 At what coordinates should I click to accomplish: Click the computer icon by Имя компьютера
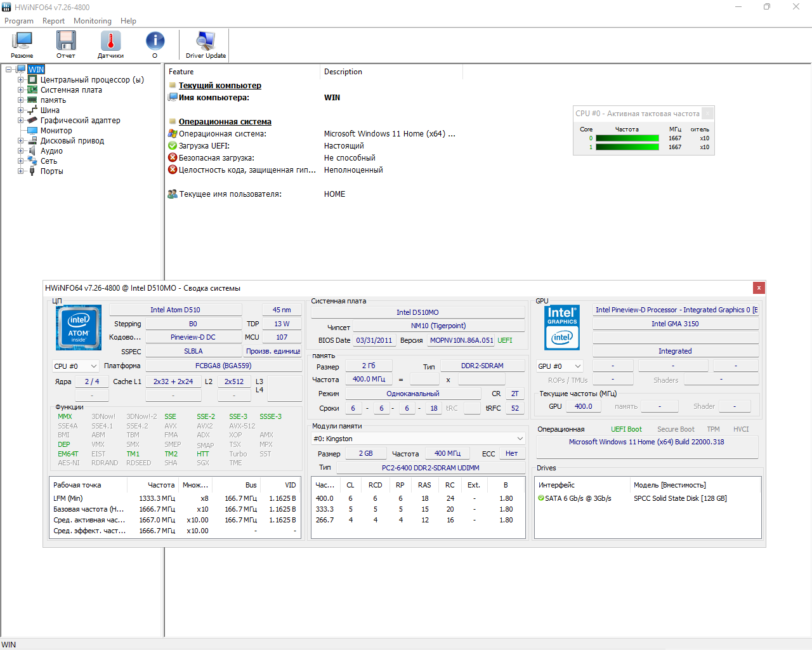click(x=172, y=97)
